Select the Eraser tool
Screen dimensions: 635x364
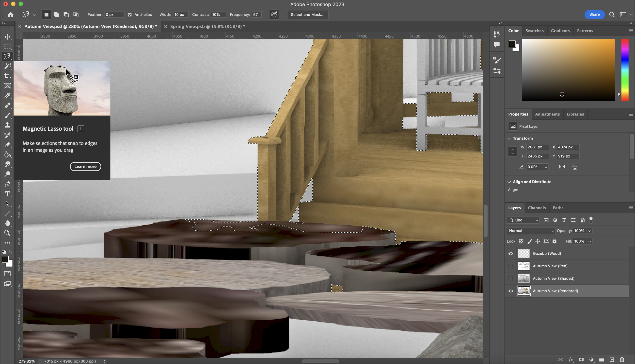tap(7, 145)
